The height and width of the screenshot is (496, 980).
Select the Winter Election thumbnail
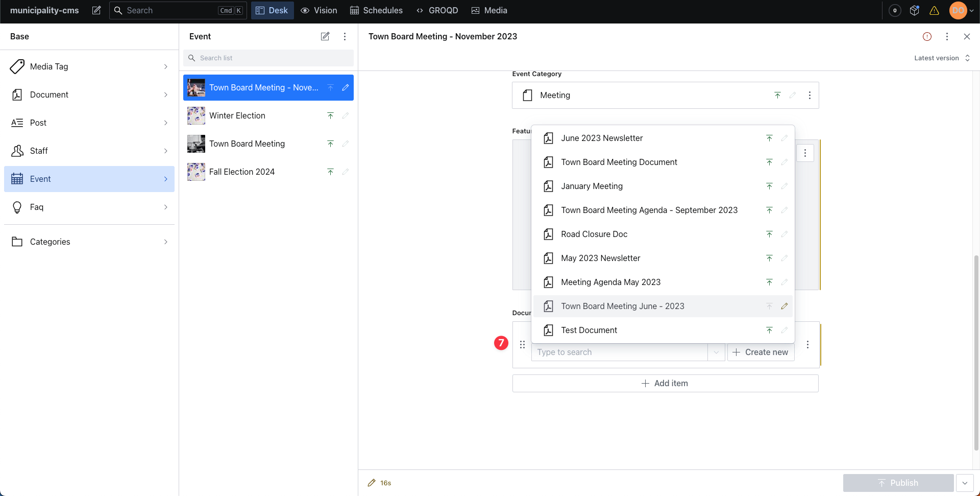coord(196,115)
